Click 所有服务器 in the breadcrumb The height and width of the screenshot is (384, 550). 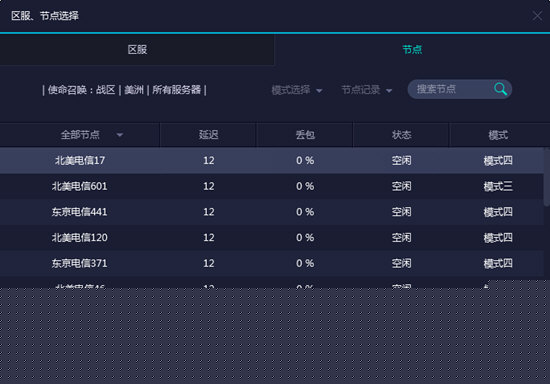(176, 90)
